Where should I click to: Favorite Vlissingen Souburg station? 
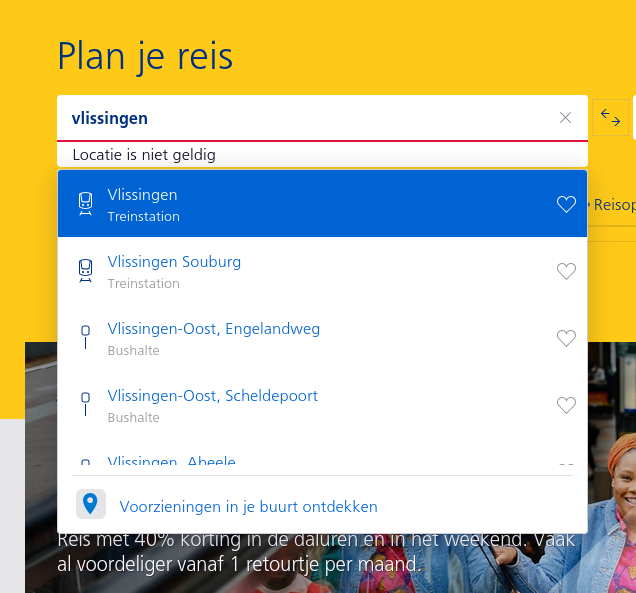tap(566, 271)
